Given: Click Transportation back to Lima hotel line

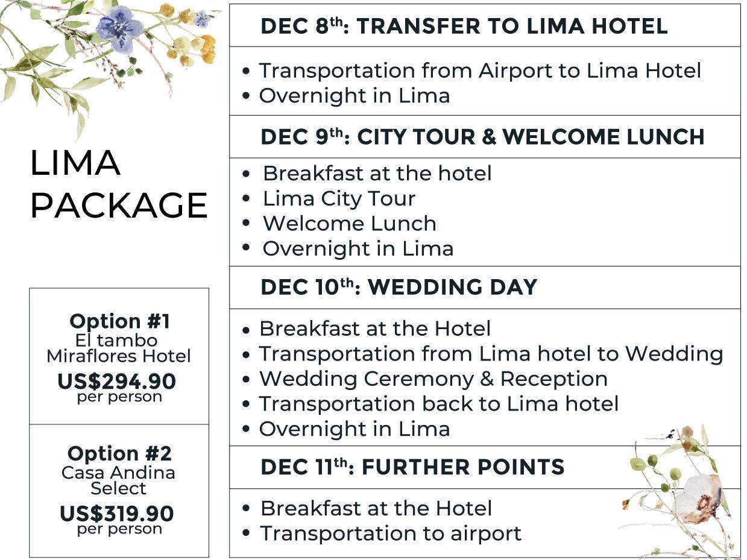Looking at the screenshot, I should pos(438,404).
